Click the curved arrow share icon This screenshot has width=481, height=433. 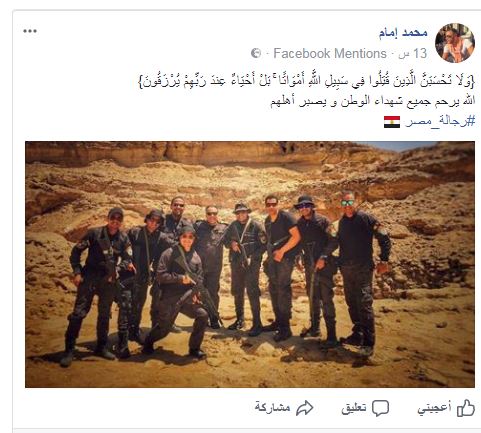click(x=305, y=408)
